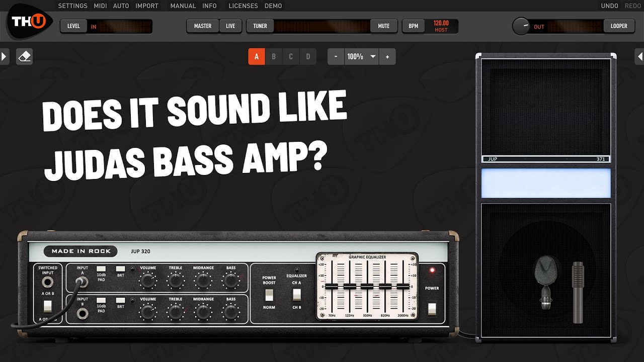Image resolution: width=644 pixels, height=362 pixels.
Task: Click the BPM button
Action: point(414,26)
